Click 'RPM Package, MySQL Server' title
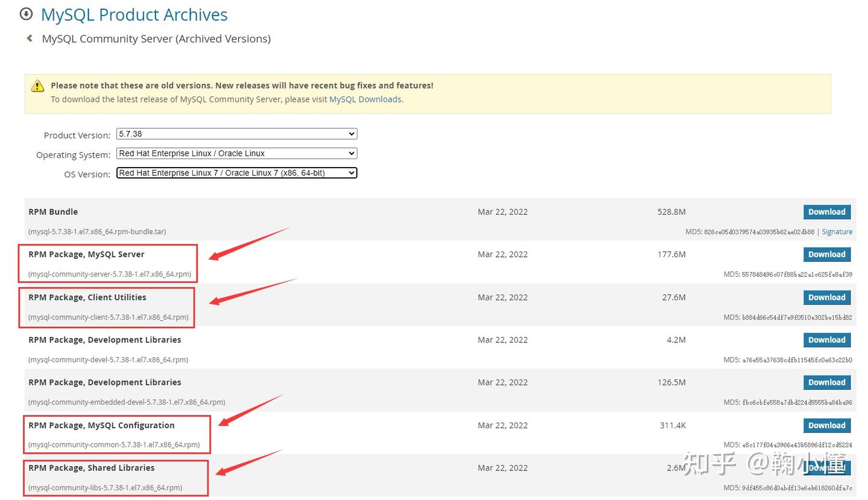The image size is (868, 500). pos(86,255)
